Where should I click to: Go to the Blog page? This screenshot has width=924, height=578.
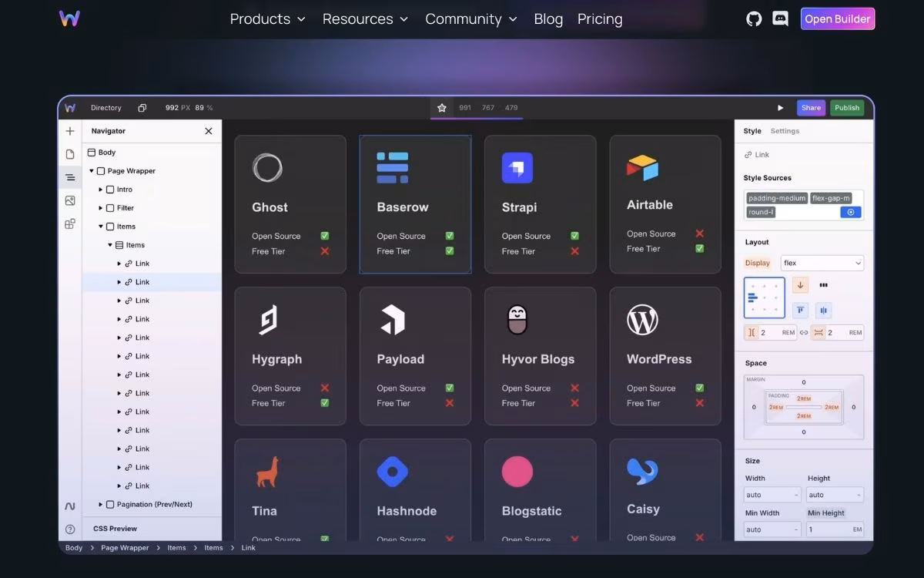[548, 19]
